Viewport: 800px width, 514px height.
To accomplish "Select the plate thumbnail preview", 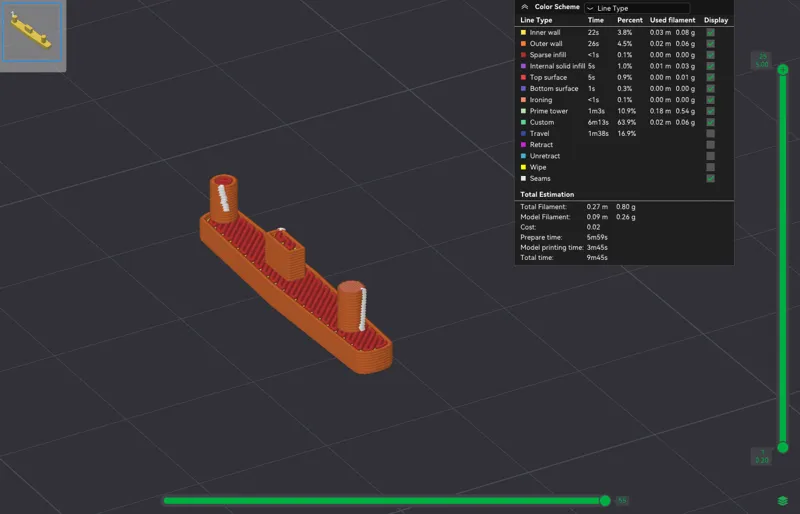I will pos(32,32).
